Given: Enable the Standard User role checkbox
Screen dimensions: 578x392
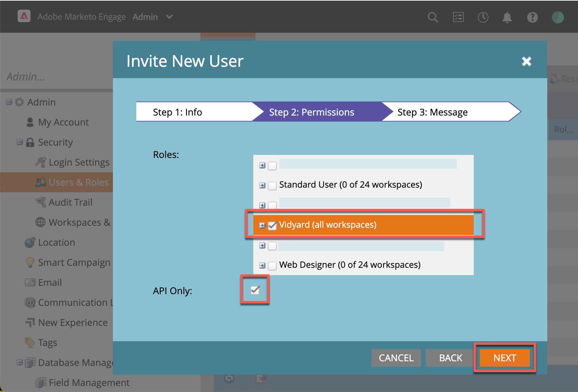Looking at the screenshot, I should pos(272,186).
